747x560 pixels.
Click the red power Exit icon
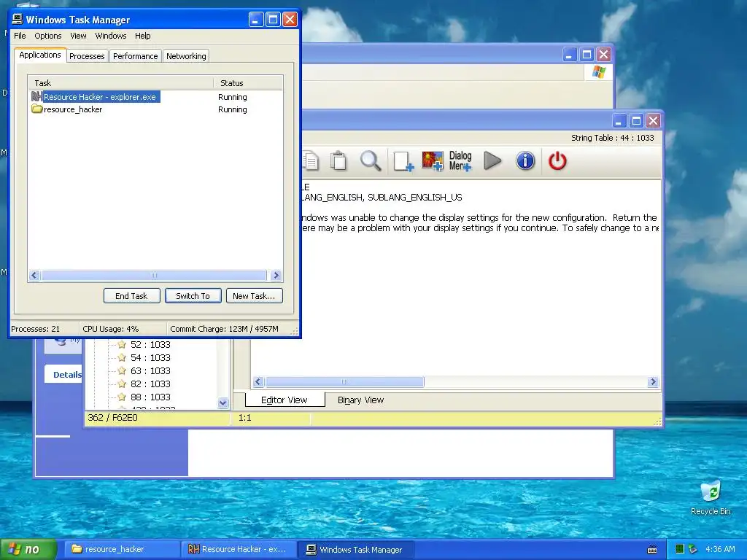[557, 161]
